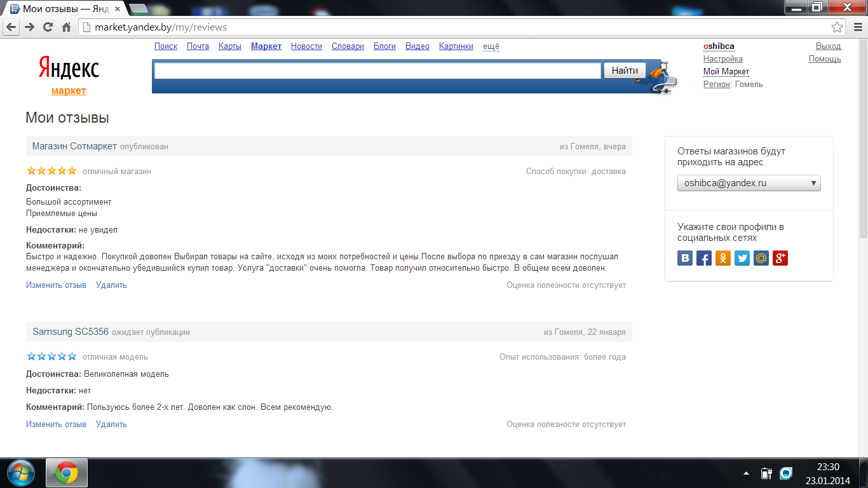The width and height of the screenshot is (868, 488).
Task: Click Изменить отзыв for Samsung SC5356
Action: tap(56, 424)
